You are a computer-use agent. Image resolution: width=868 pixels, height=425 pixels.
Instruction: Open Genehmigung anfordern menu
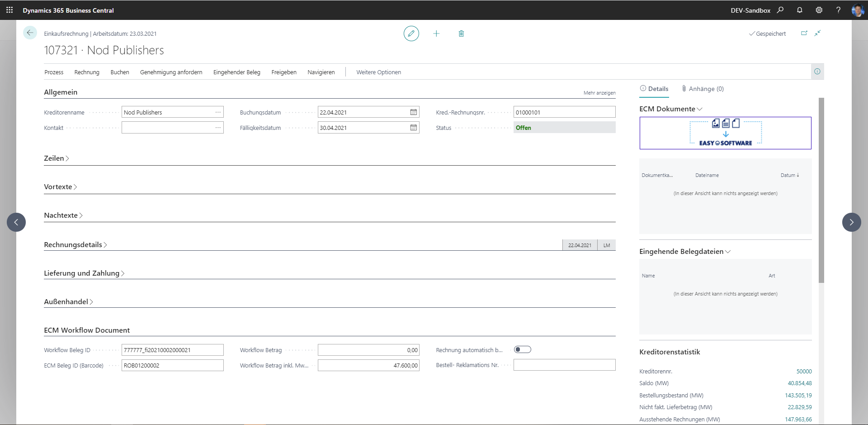[171, 72]
